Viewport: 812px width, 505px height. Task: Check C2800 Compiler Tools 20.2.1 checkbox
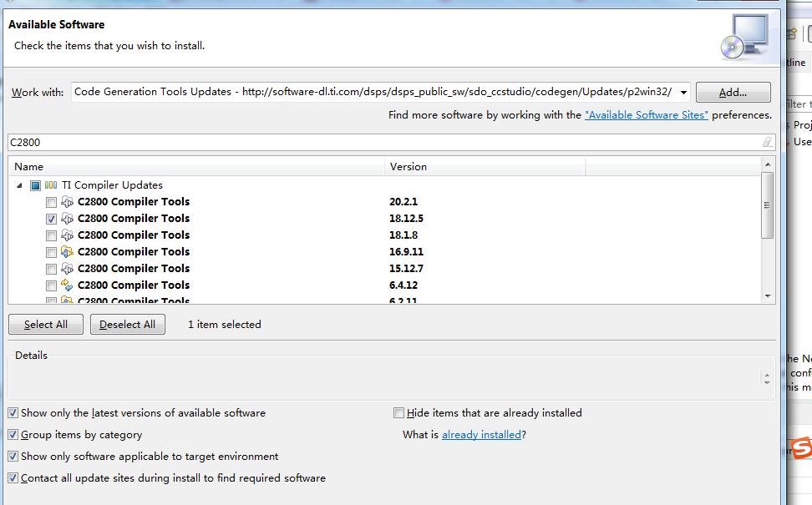pos(52,202)
